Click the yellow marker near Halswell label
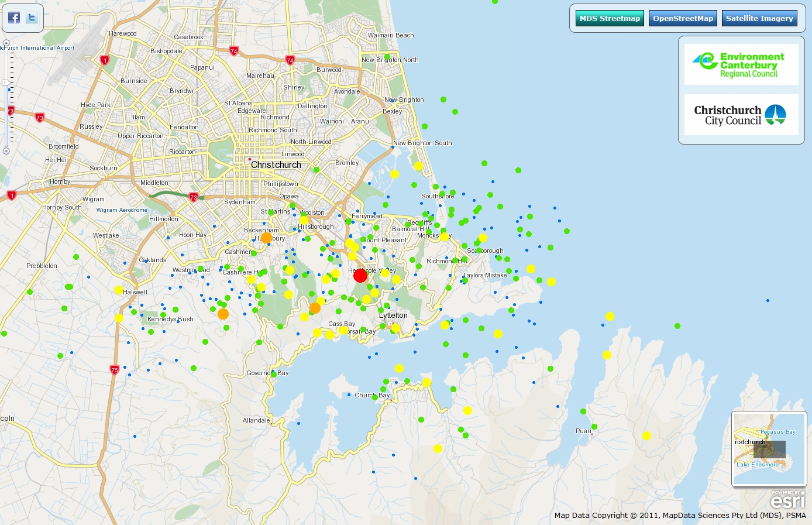This screenshot has height=525, width=812. point(119,290)
